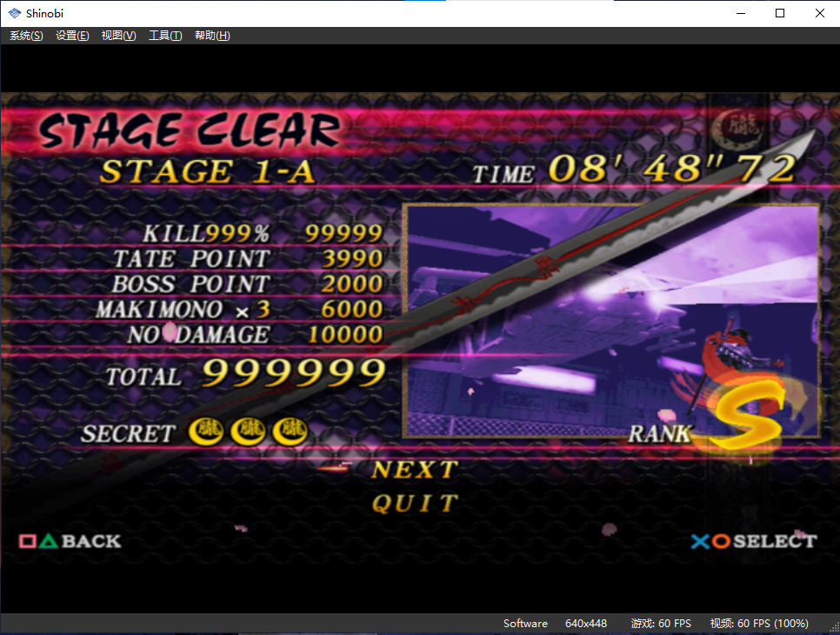The height and width of the screenshot is (635, 840).
Task: Click the Shinobi window title text
Action: pos(44,13)
